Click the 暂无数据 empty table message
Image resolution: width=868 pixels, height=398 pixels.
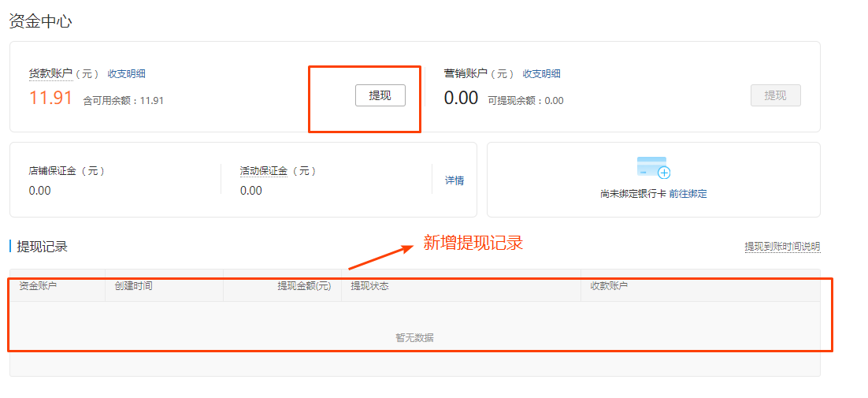point(414,338)
